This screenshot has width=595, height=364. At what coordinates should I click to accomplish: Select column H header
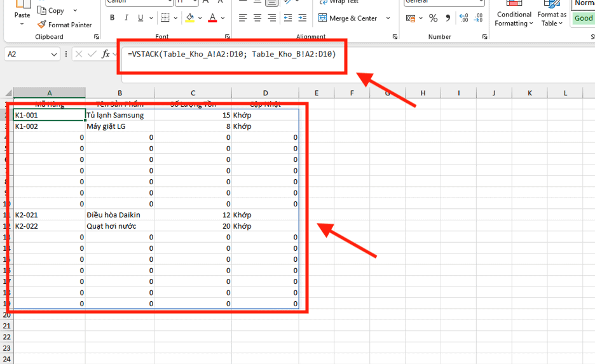click(x=423, y=93)
